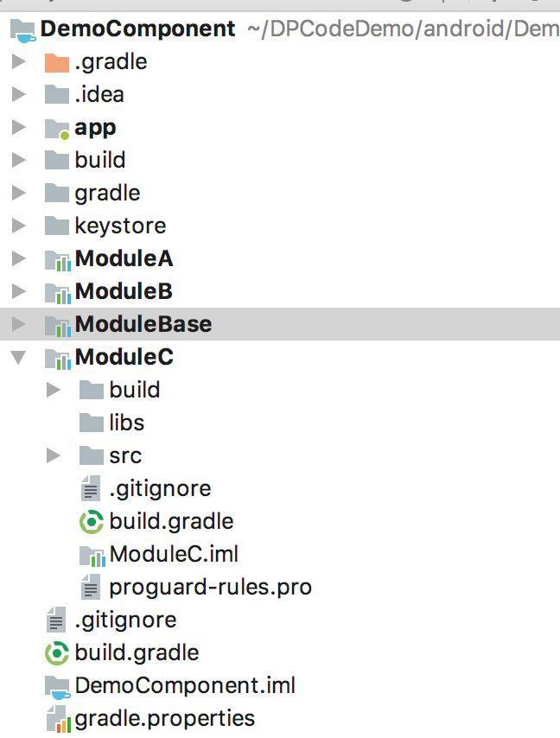Select the root .gitignore file
This screenshot has height=738, width=560.
click(124, 620)
